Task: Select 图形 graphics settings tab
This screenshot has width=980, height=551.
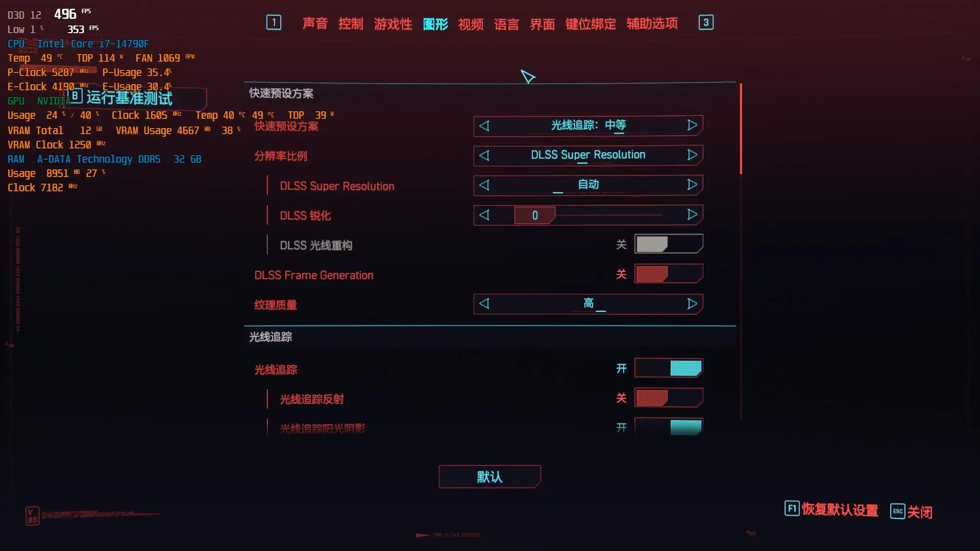Action: pyautogui.click(x=435, y=23)
